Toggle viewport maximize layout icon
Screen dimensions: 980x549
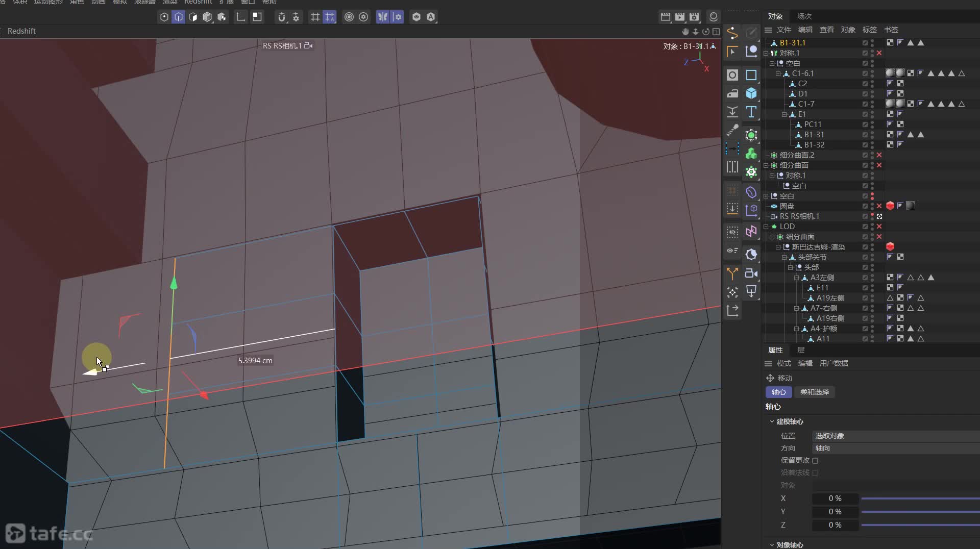[x=716, y=32]
